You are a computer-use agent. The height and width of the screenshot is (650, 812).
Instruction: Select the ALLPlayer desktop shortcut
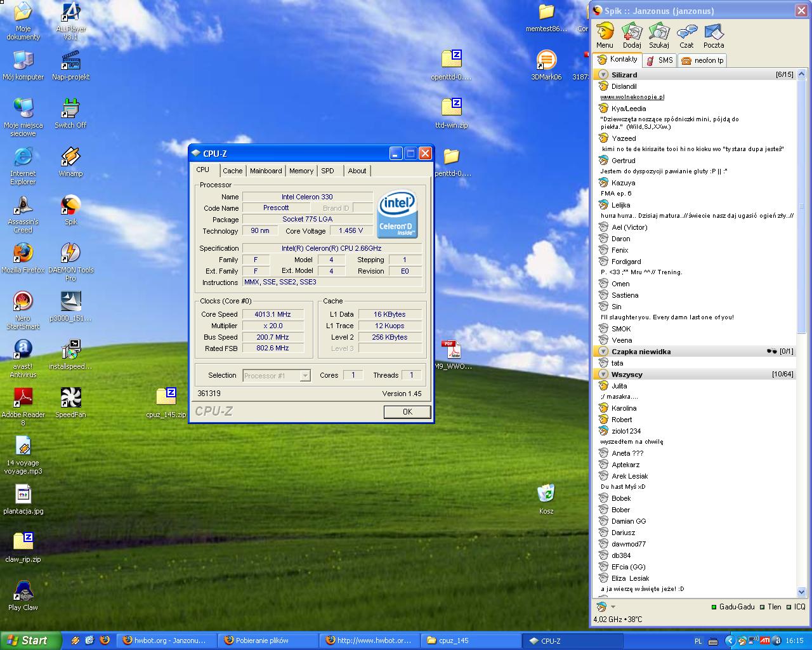[x=71, y=21]
